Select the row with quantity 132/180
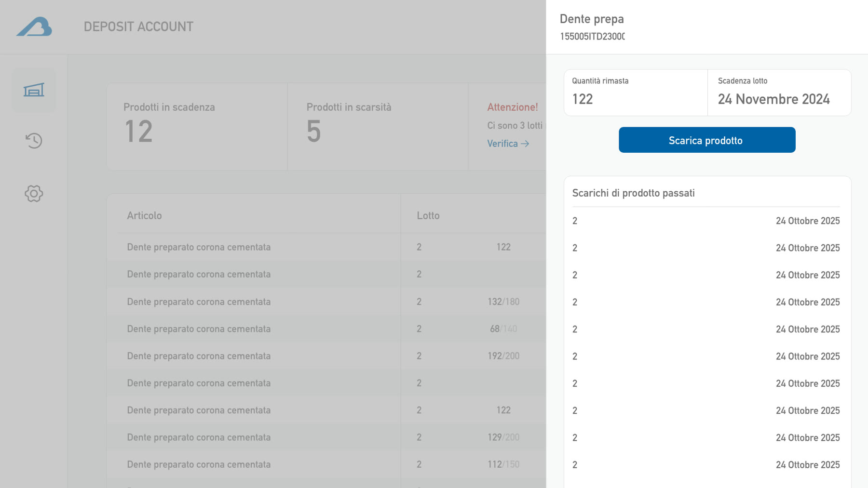Image resolution: width=868 pixels, height=488 pixels. click(x=326, y=302)
